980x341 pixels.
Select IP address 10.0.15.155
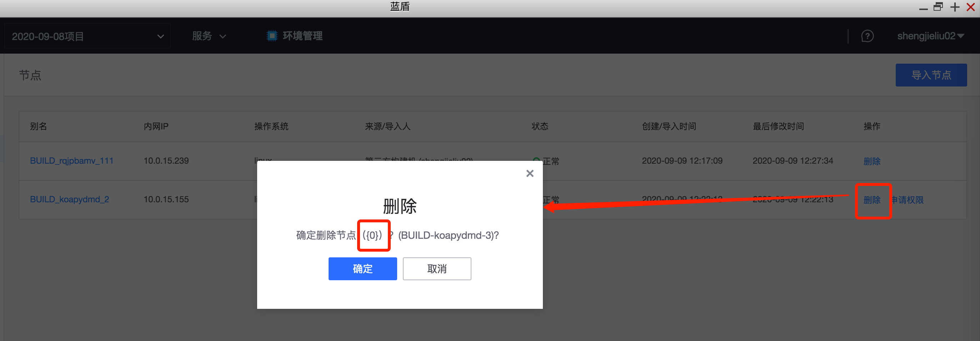coord(166,199)
